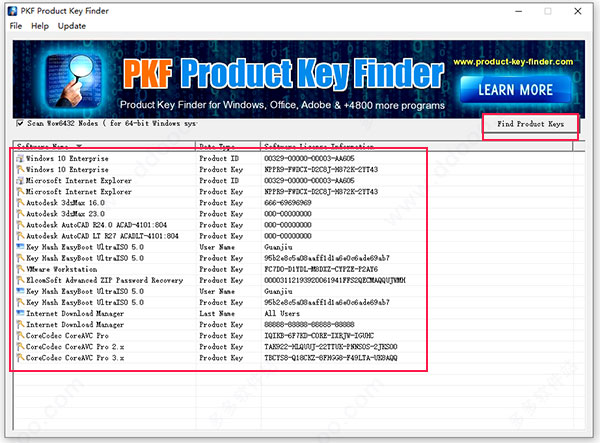Click key icon beside Autodesk 3dsMax 23.0

pos(20,213)
